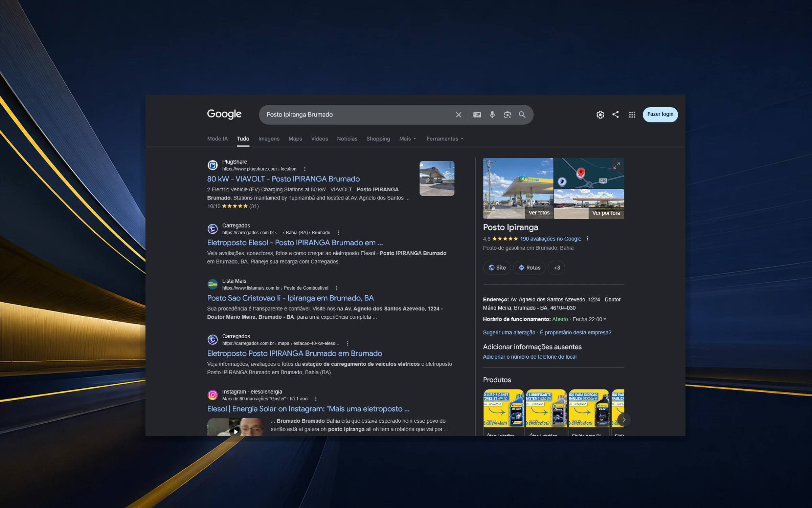Click the Lista Mais source name
This screenshot has width=812, height=508.
[234, 281]
